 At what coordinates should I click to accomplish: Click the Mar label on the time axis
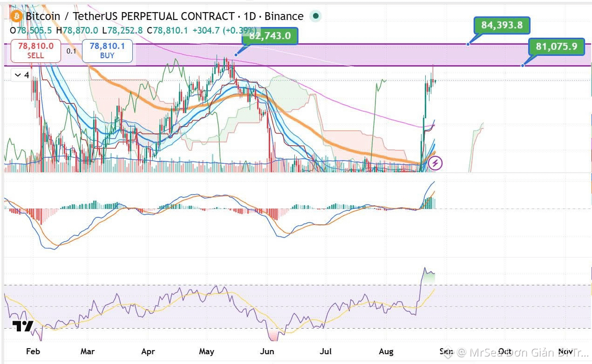(88, 351)
